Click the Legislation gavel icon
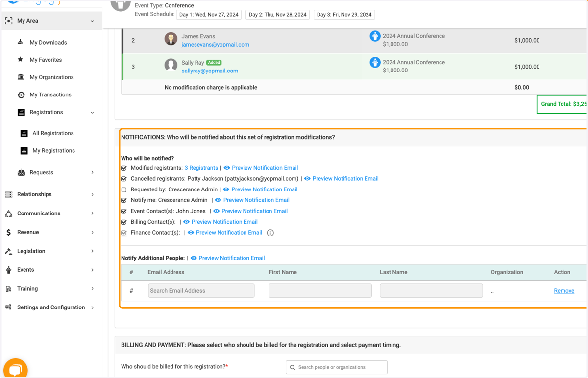 point(8,251)
